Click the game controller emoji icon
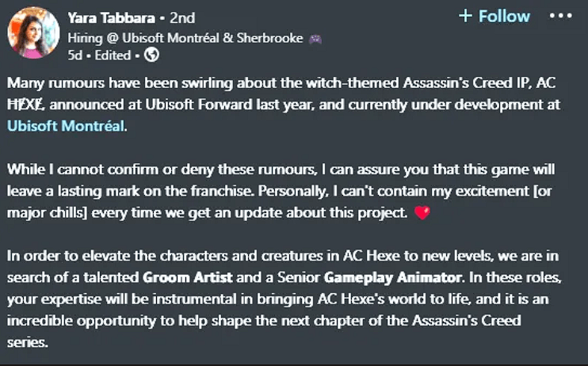The image size is (588, 366). point(316,38)
